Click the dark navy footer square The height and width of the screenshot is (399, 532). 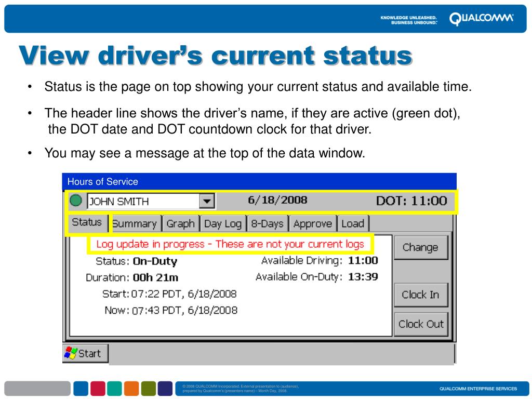(x=165, y=389)
